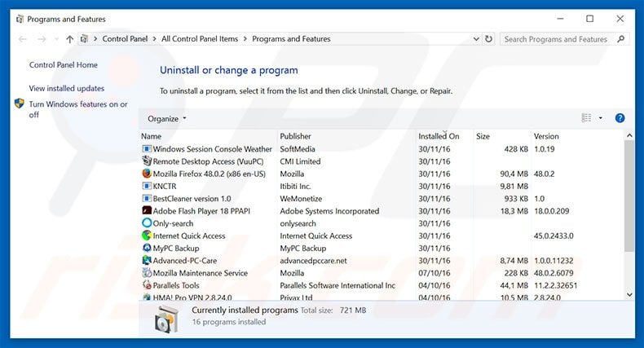Click the Programs and Features title bar icon
The image size is (644, 348).
click(x=20, y=20)
